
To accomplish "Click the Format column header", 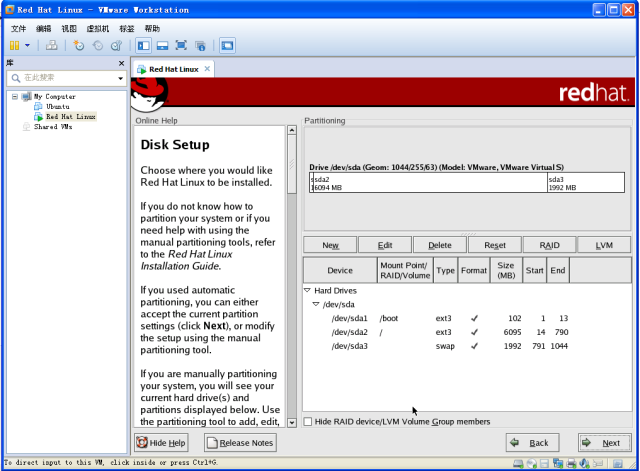I will coord(474,270).
